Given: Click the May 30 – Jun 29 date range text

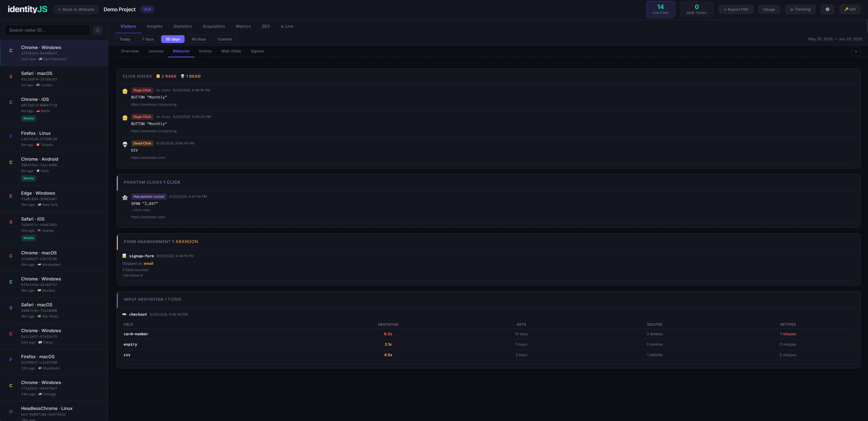Looking at the screenshot, I should (x=835, y=39).
